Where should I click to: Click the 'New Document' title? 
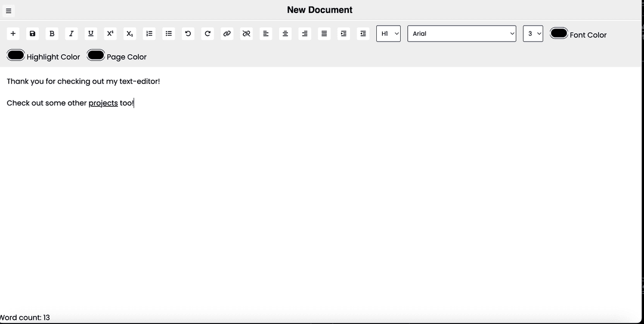click(x=320, y=10)
